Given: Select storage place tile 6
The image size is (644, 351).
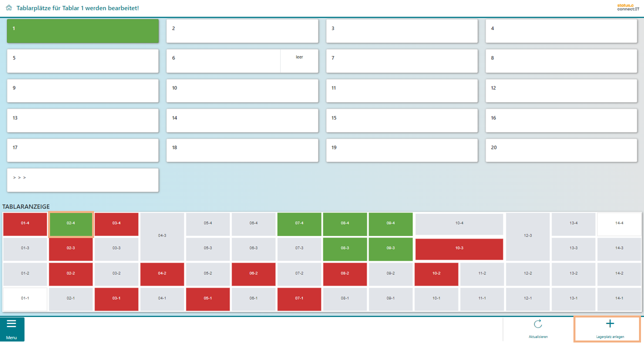Looking at the screenshot, I should 223,61.
